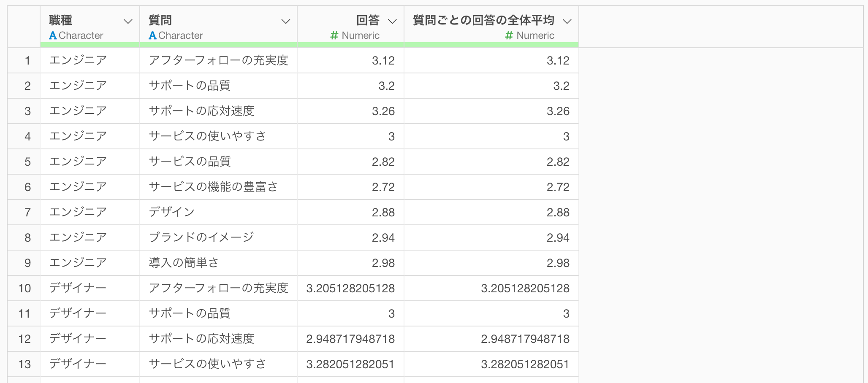
Task: Select the 回答 column header name
Action: (368, 20)
